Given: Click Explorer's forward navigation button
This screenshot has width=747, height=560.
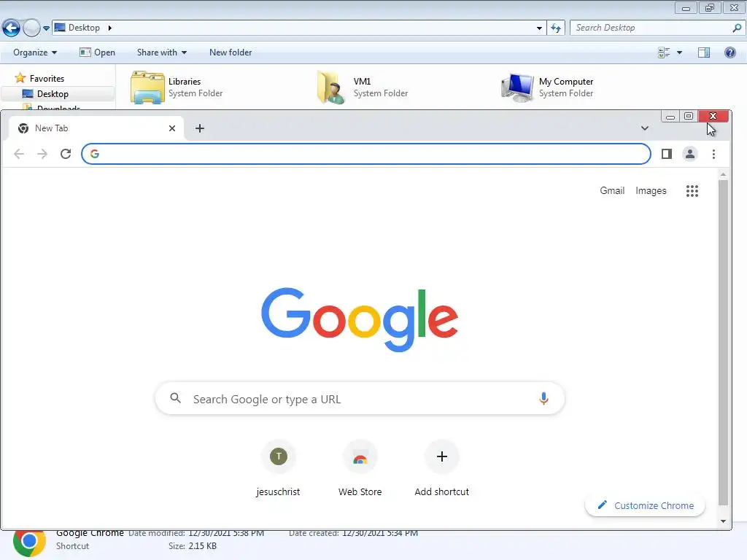Looking at the screenshot, I should [31, 28].
